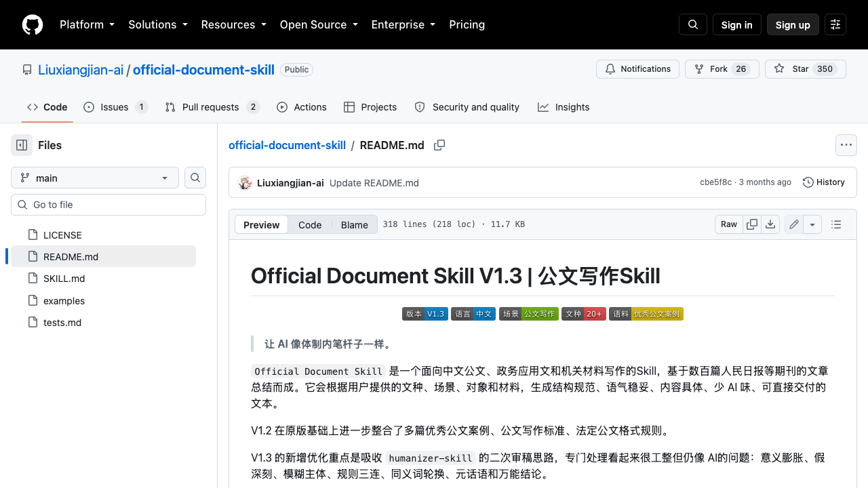Expand the Open Source dropdown menu
Screen dimensions: 868x488
click(x=319, y=24)
